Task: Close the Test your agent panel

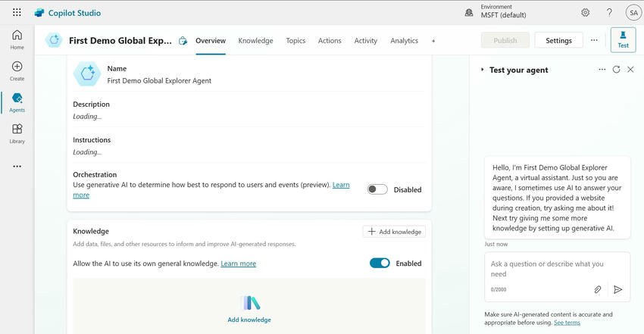Action: (630, 70)
